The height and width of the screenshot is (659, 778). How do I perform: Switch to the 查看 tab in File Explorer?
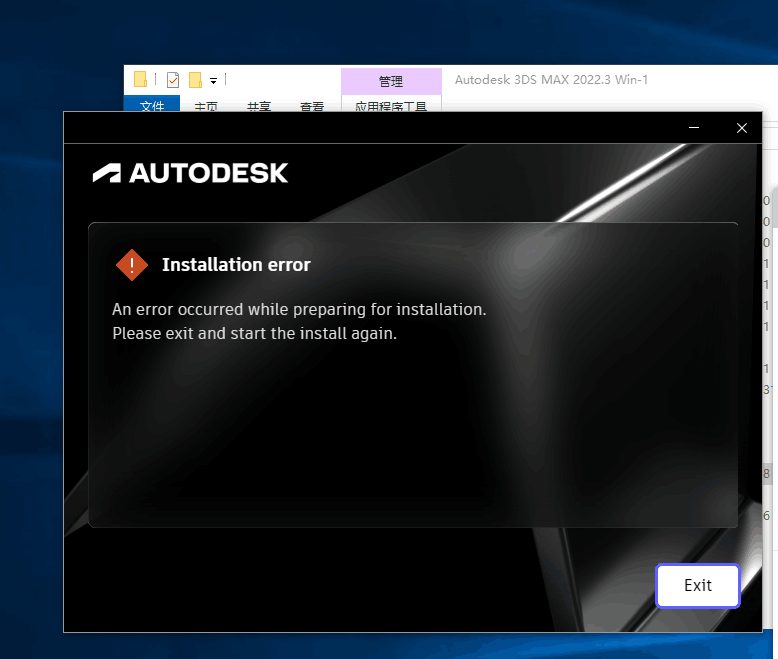312,106
